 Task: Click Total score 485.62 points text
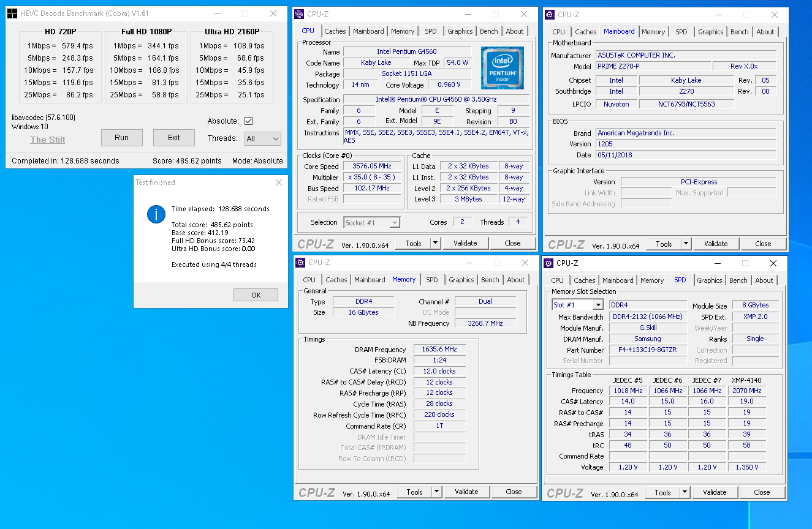click(x=212, y=225)
